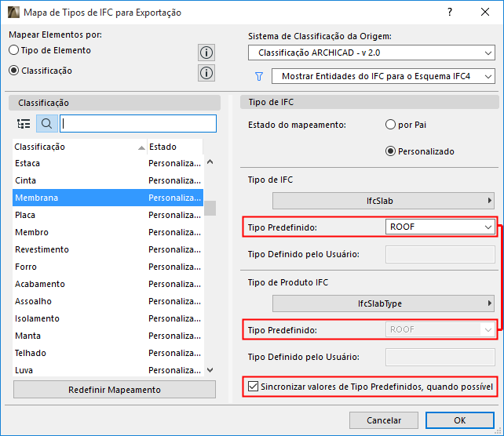Open the Mostrar Entidades do IFC schema dropdown
The image size is (504, 436).
pos(383,76)
